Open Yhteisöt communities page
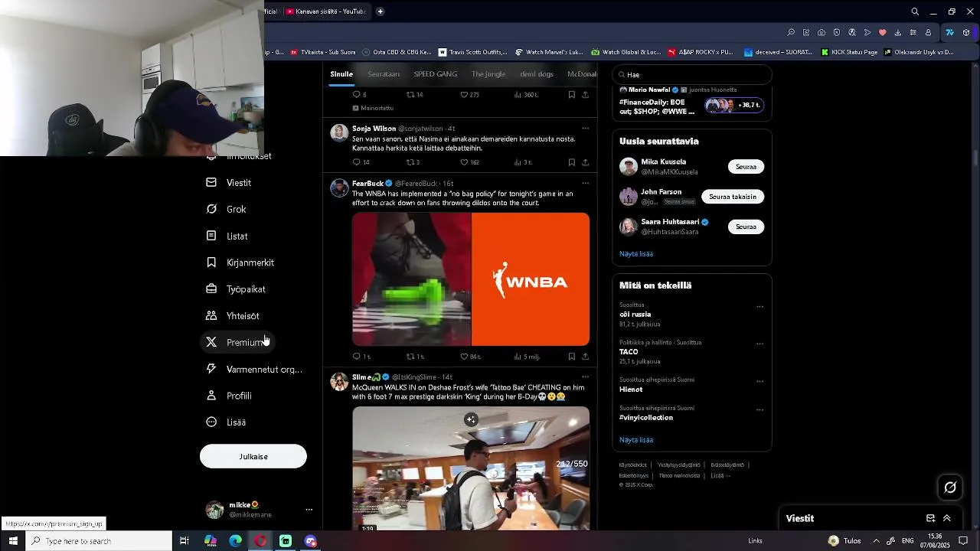Image resolution: width=980 pixels, height=551 pixels. point(233,316)
